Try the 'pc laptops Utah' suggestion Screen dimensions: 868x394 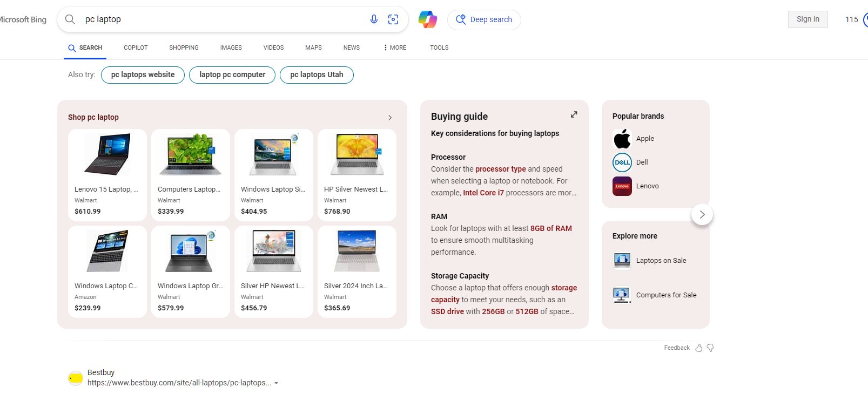[x=317, y=75]
